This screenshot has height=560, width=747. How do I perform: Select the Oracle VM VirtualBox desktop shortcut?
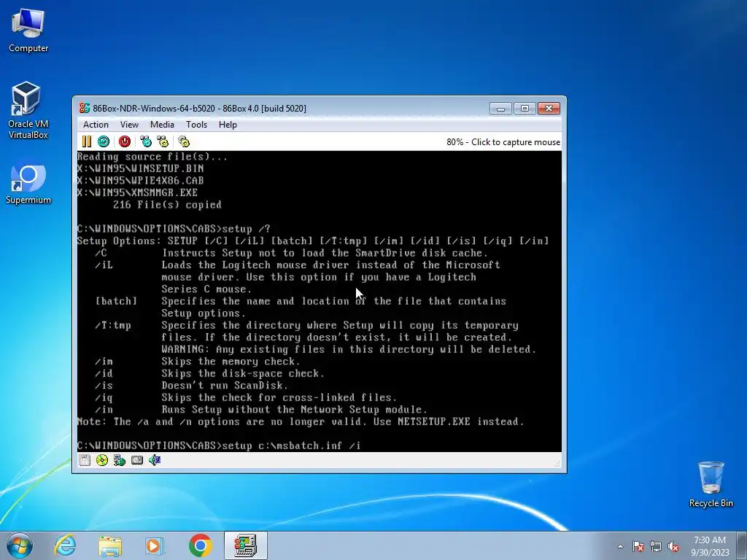28,111
